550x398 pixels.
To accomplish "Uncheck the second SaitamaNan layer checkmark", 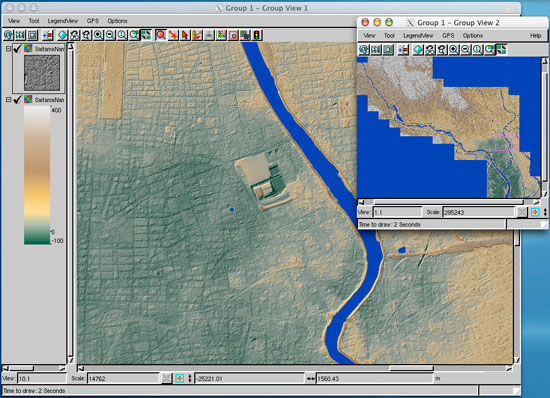I will pos(17,100).
